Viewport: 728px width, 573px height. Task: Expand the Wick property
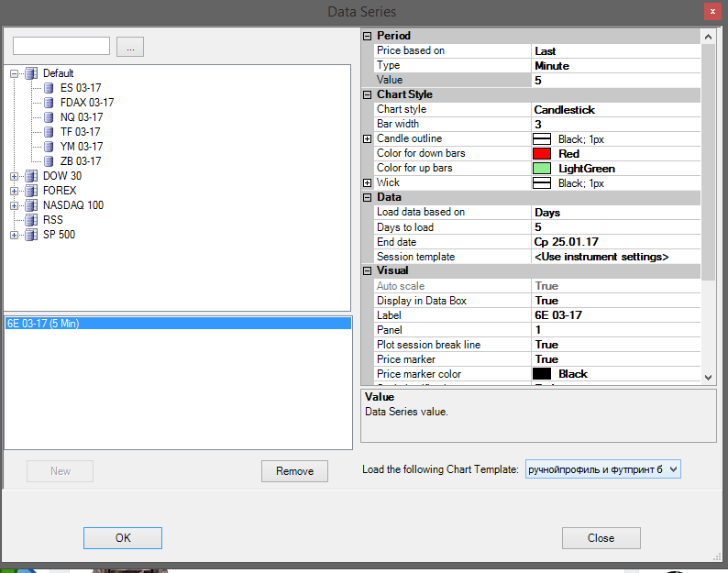click(368, 183)
